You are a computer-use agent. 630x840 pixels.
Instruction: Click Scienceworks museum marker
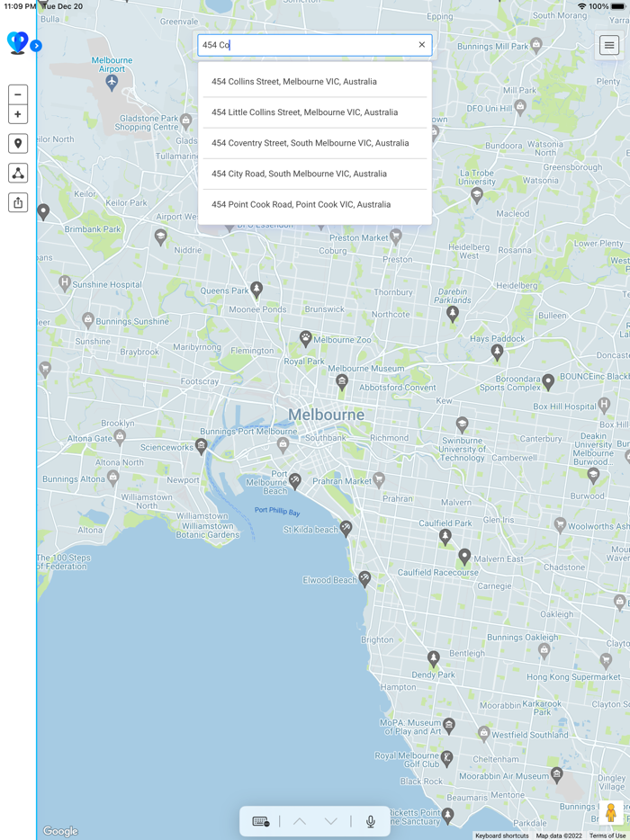point(201,446)
